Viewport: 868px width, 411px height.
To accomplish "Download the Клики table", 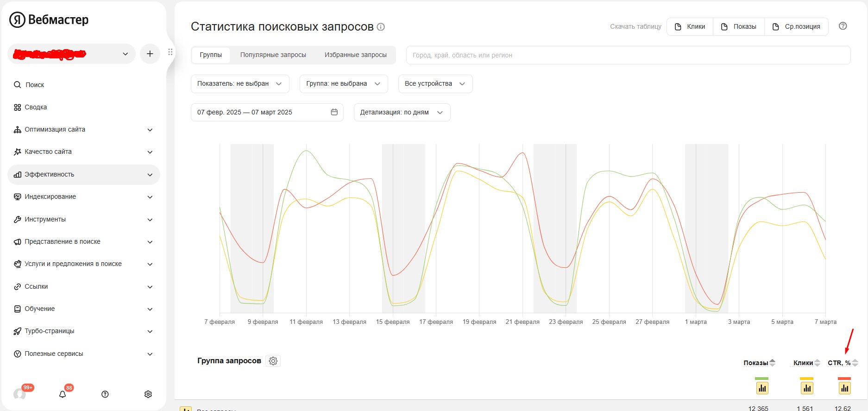I will click(690, 27).
